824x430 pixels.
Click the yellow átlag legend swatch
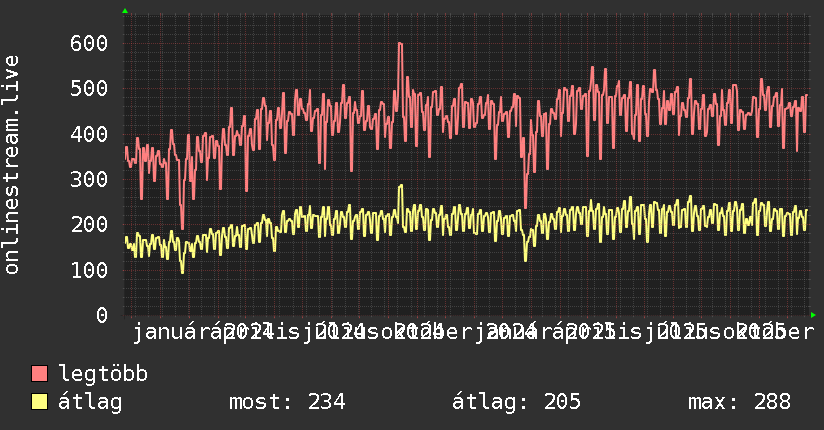click(x=39, y=402)
